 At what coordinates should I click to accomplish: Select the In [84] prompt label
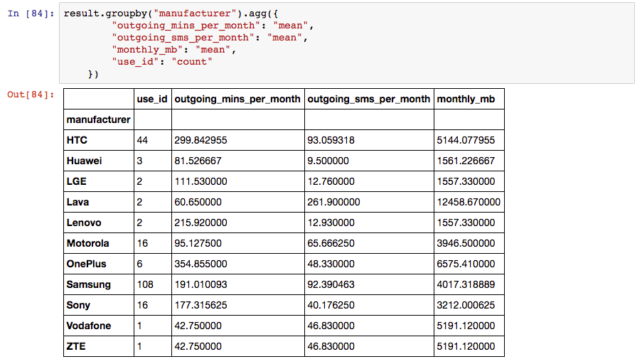pos(31,14)
